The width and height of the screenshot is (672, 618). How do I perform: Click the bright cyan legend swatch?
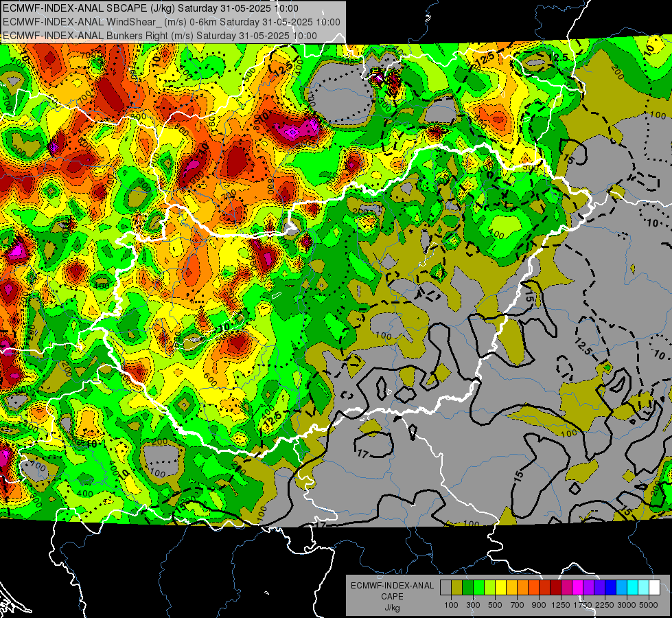(633, 588)
